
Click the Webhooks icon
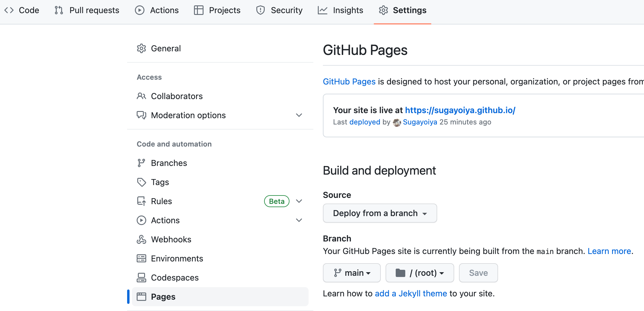tap(141, 239)
